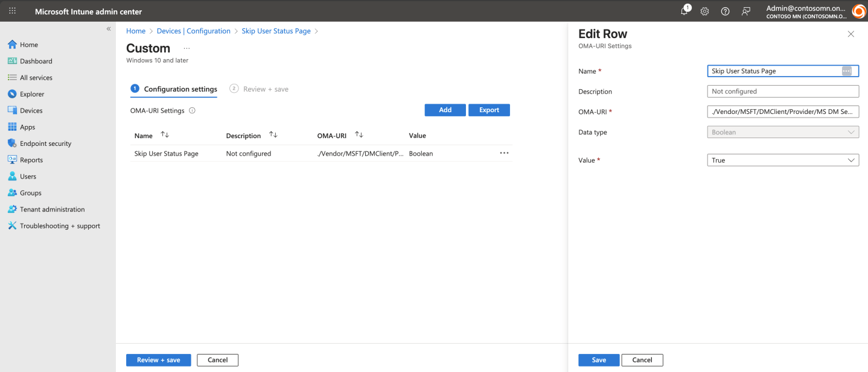This screenshot has width=868, height=372.
Task: Click the Add button
Action: [445, 110]
